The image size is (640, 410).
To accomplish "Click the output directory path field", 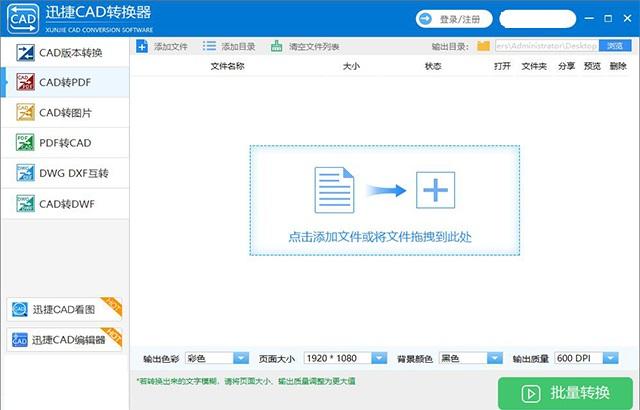I will [547, 46].
